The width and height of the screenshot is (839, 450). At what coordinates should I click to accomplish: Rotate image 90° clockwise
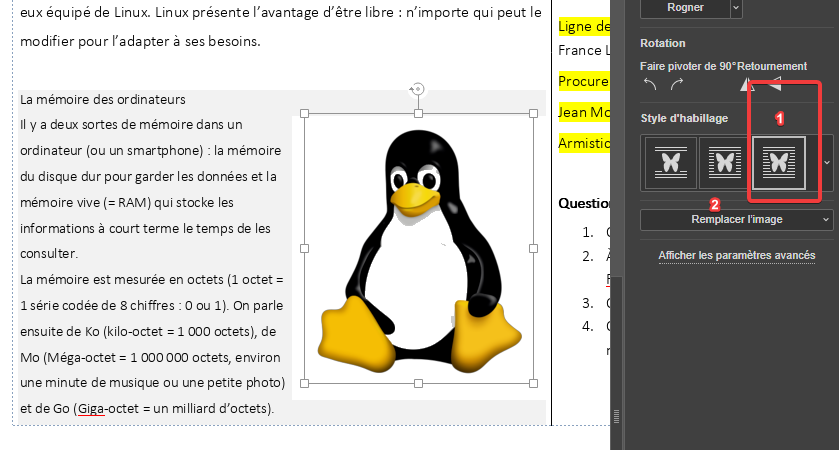coord(677,84)
